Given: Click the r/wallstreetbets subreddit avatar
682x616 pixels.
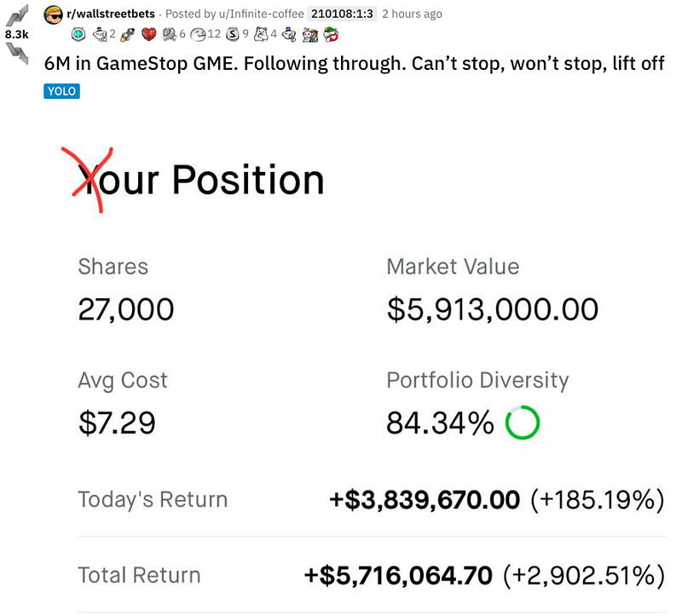Looking at the screenshot, I should pos(53,14).
